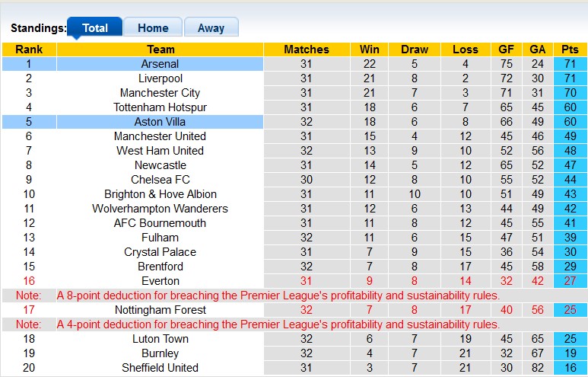Open Tottenham Hotspur team page
588x377 pixels.
161,107
